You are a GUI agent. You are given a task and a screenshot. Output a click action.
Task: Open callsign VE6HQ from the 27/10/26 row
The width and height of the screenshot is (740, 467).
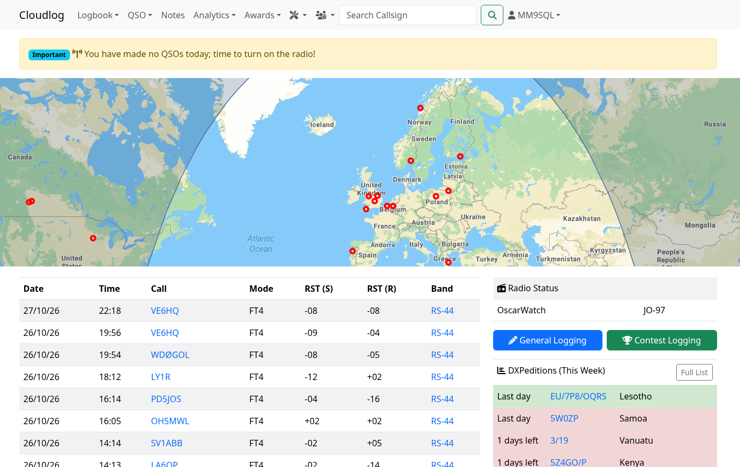click(x=165, y=311)
